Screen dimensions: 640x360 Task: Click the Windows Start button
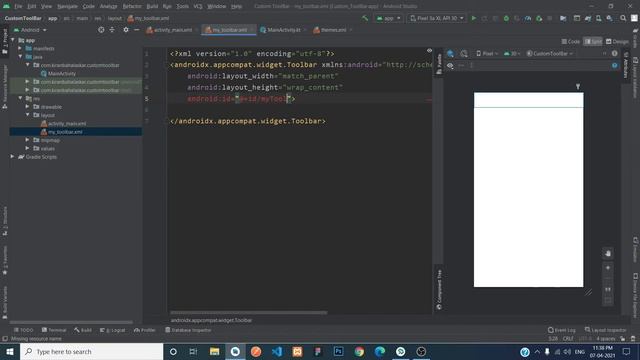10,351
